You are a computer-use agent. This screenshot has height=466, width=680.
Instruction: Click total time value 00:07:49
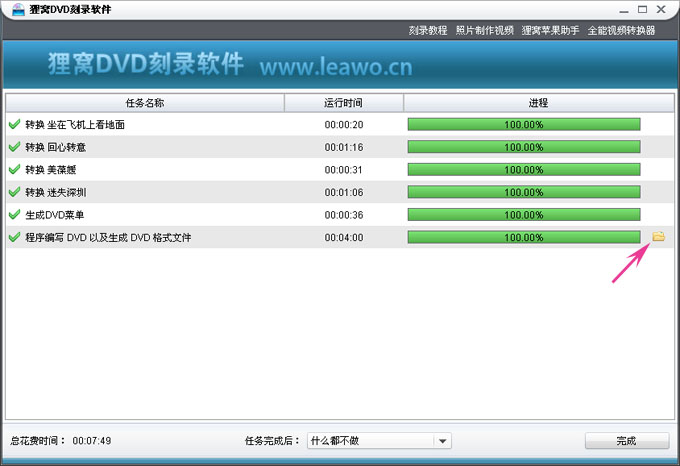click(x=92, y=441)
